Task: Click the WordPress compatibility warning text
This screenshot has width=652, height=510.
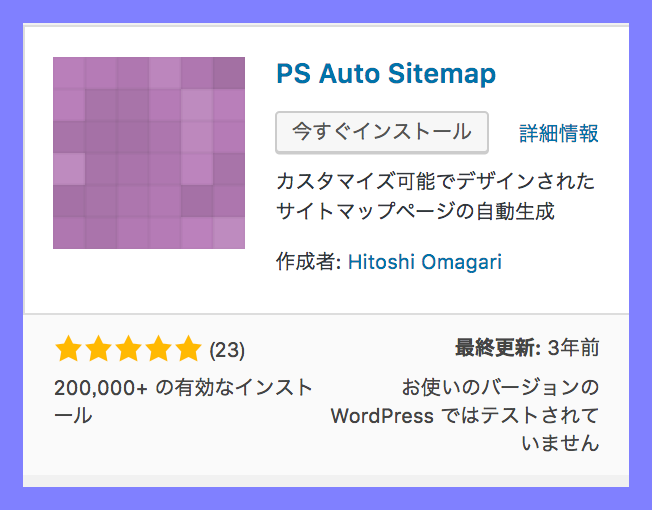Action: coord(465,415)
